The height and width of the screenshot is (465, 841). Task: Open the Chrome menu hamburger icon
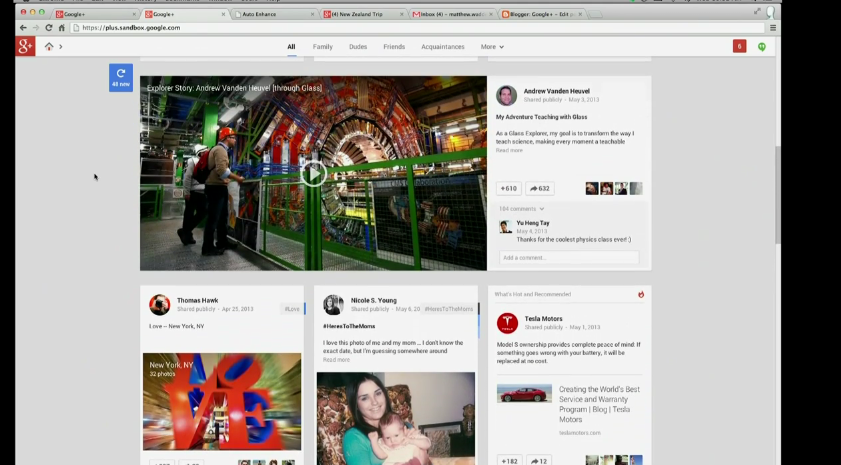773,28
